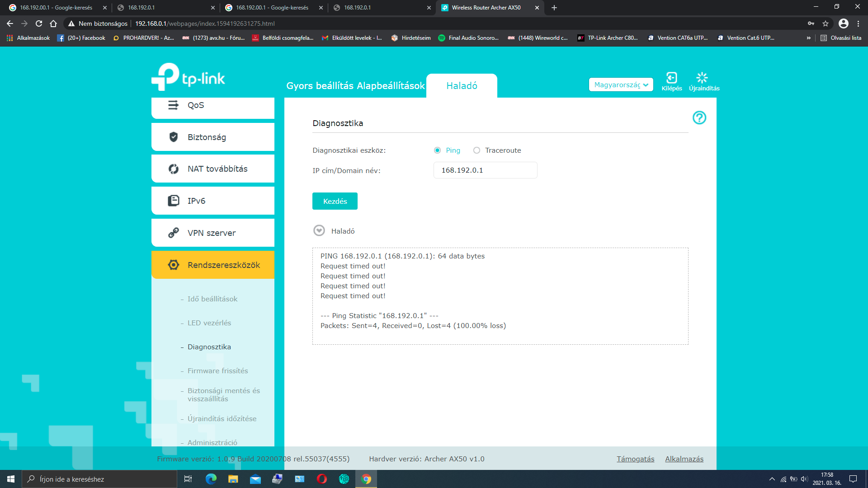Open VPN szerver section

(213, 233)
